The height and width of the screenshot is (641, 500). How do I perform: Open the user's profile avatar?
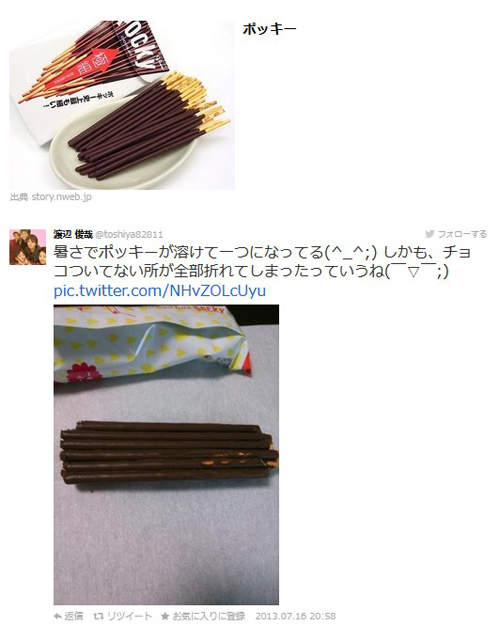(x=27, y=247)
